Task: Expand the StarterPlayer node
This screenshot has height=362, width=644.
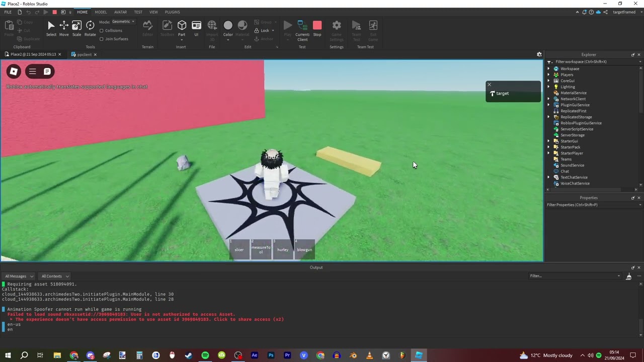Action: pos(549,153)
